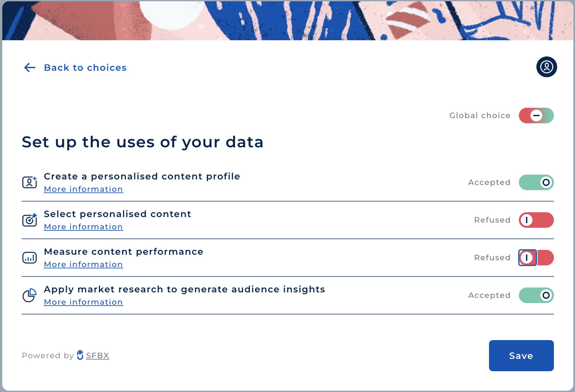Click the bar chart icon for content performance

pos(30,258)
